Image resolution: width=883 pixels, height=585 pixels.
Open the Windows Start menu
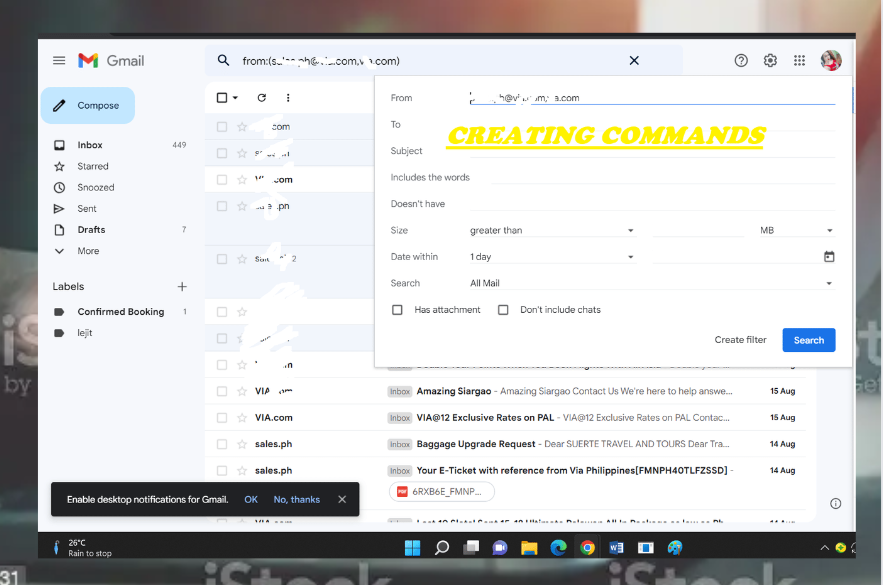412,548
